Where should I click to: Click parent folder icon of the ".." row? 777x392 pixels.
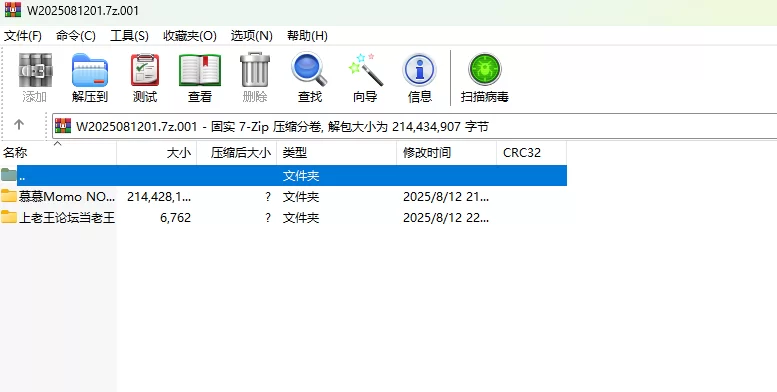8,175
